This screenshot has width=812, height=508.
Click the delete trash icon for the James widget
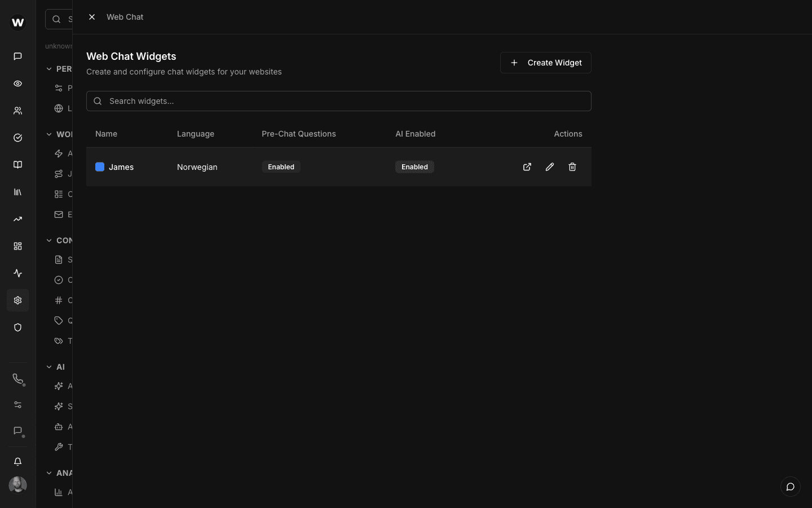click(572, 167)
